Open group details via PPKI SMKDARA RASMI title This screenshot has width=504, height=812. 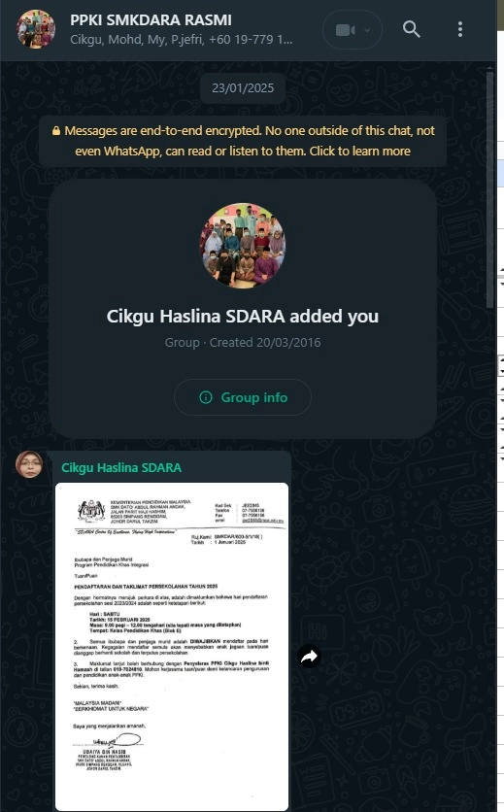[151, 19]
